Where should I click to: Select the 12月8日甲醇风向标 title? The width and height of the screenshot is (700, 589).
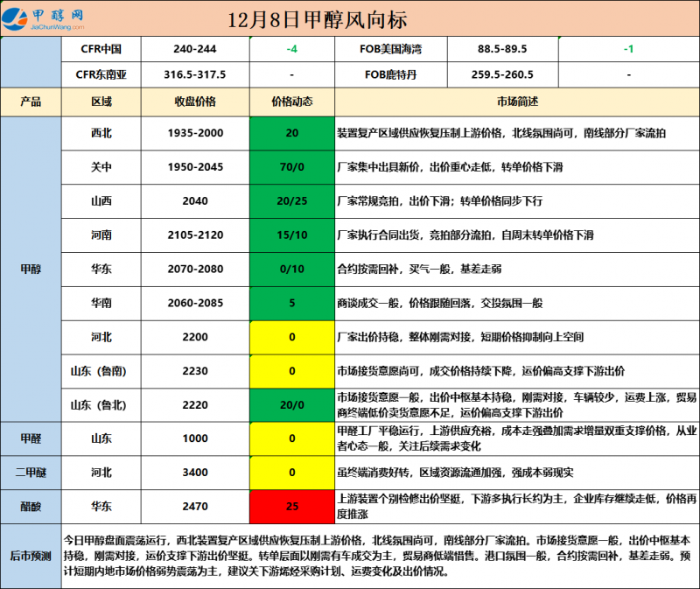[317, 18]
